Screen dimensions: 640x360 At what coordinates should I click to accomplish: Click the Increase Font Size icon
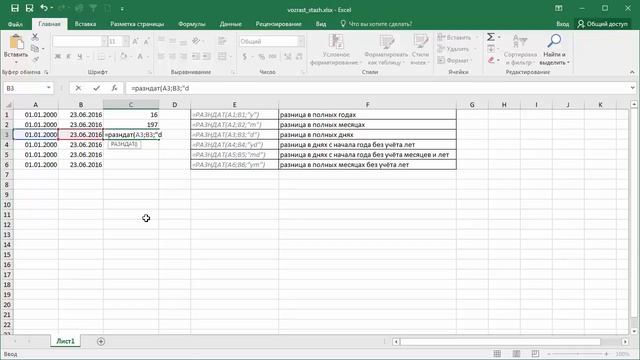[x=136, y=41]
